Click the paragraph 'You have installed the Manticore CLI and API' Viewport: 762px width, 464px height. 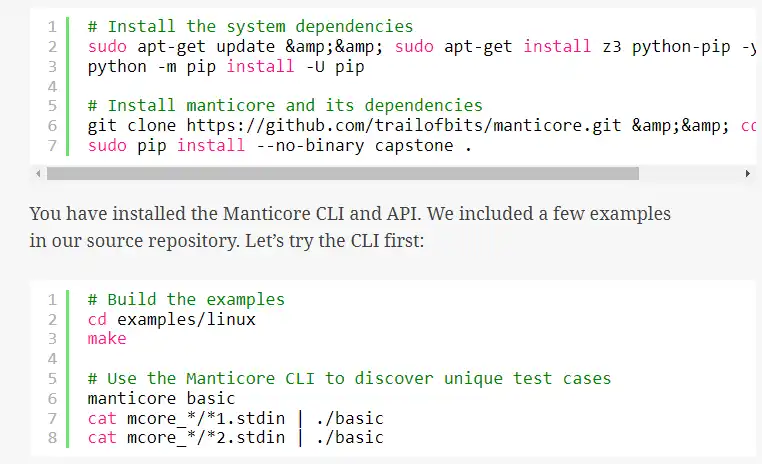coord(350,214)
